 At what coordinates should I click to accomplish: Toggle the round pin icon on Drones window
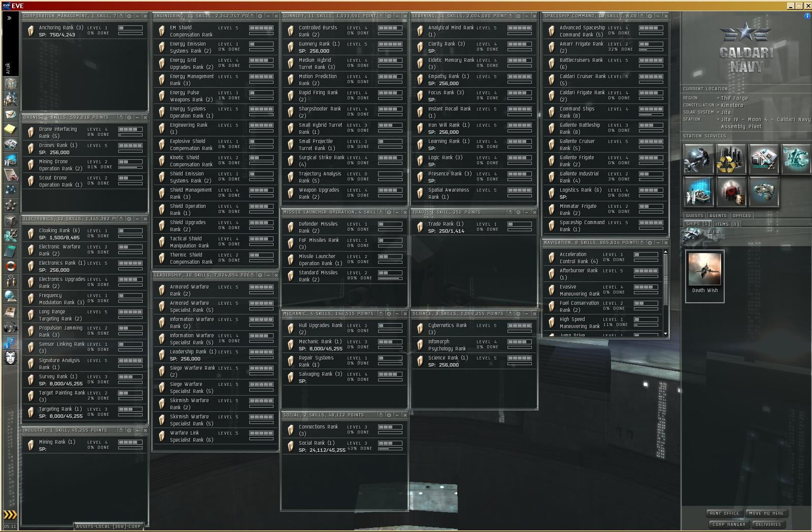(129, 117)
